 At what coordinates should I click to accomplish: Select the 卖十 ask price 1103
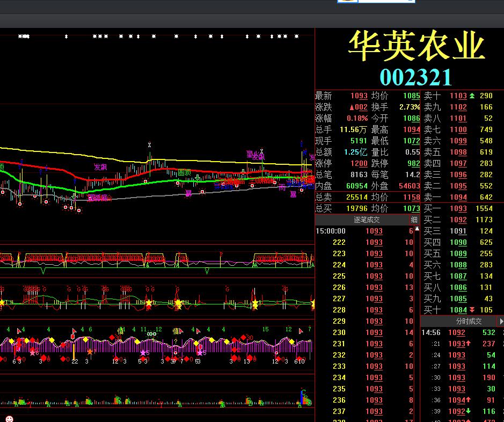coord(458,96)
